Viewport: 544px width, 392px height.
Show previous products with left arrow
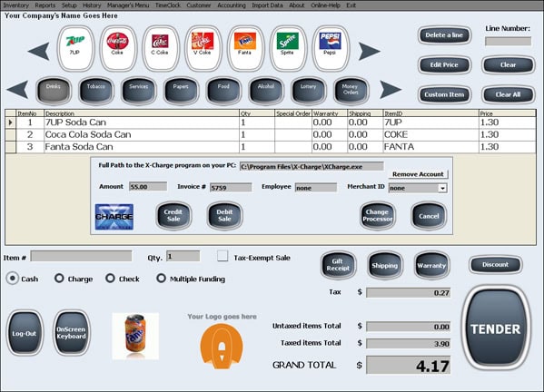(38, 52)
